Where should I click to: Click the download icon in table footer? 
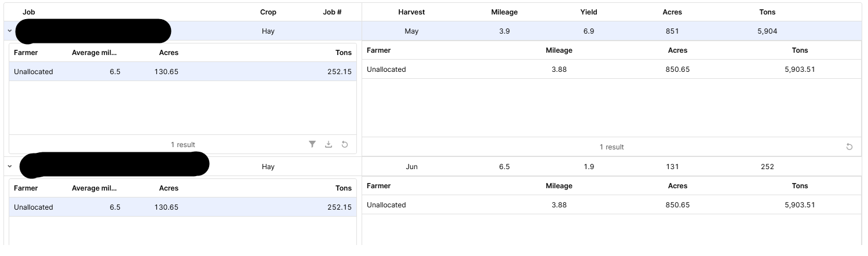tap(329, 144)
